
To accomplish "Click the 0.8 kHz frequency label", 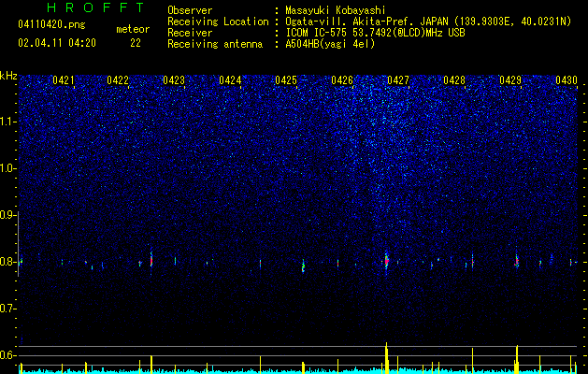I will 7,262.
